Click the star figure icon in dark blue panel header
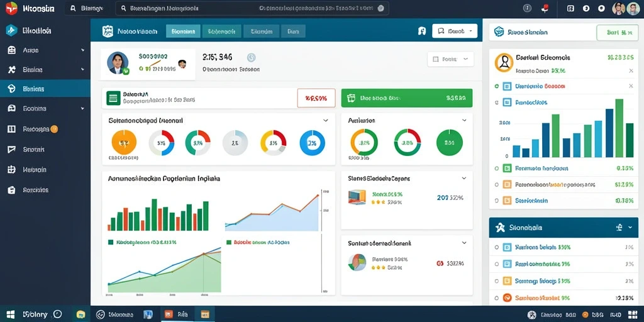This screenshot has height=322, width=644. coord(499,227)
